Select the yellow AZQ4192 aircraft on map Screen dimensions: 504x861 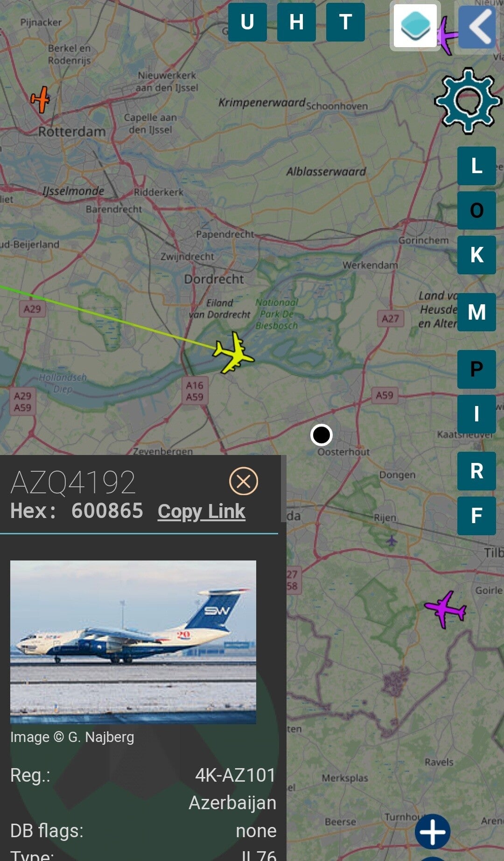point(234,353)
